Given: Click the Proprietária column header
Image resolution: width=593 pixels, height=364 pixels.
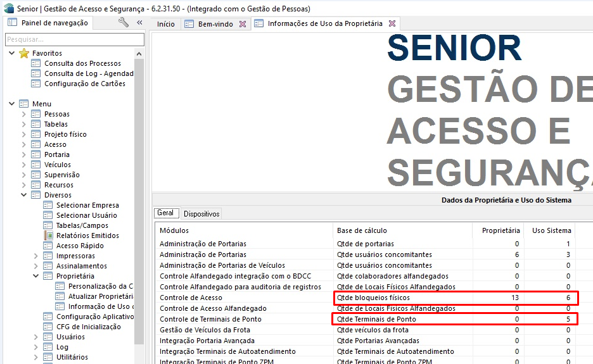Looking at the screenshot, I should [x=498, y=230].
